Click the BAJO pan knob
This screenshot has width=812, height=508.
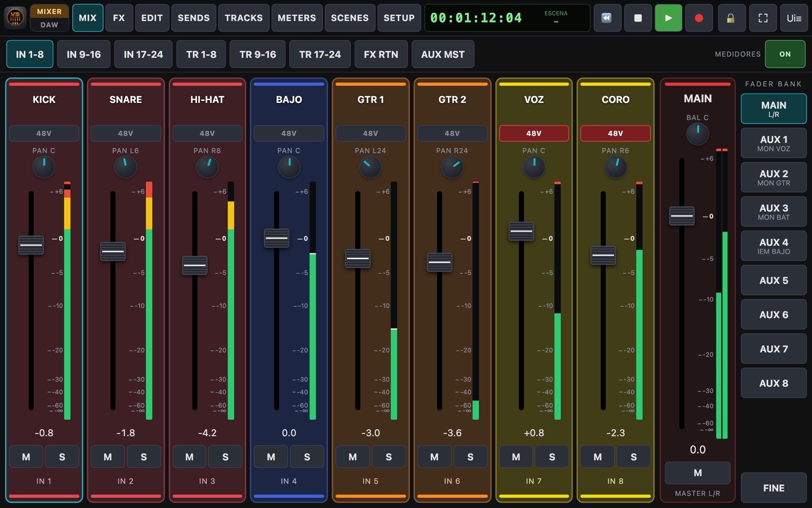coord(289,167)
